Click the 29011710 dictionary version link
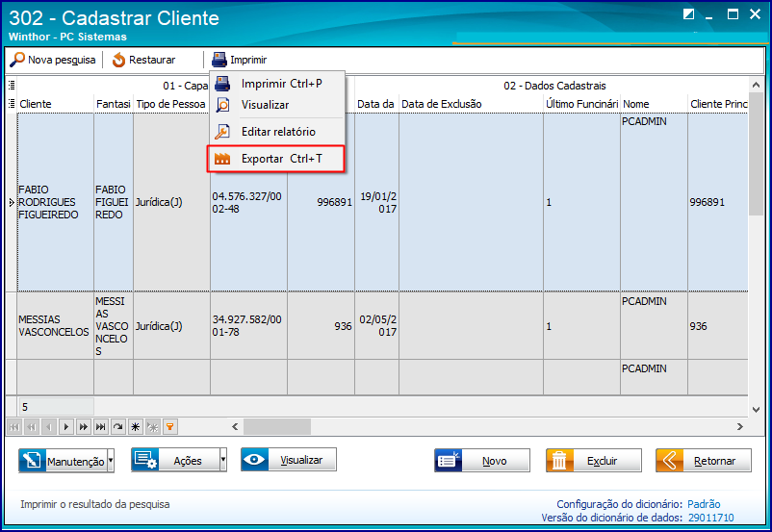 tap(710, 518)
